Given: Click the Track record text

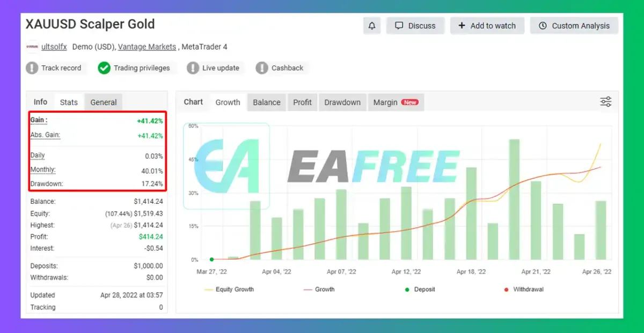Looking at the screenshot, I should (61, 68).
